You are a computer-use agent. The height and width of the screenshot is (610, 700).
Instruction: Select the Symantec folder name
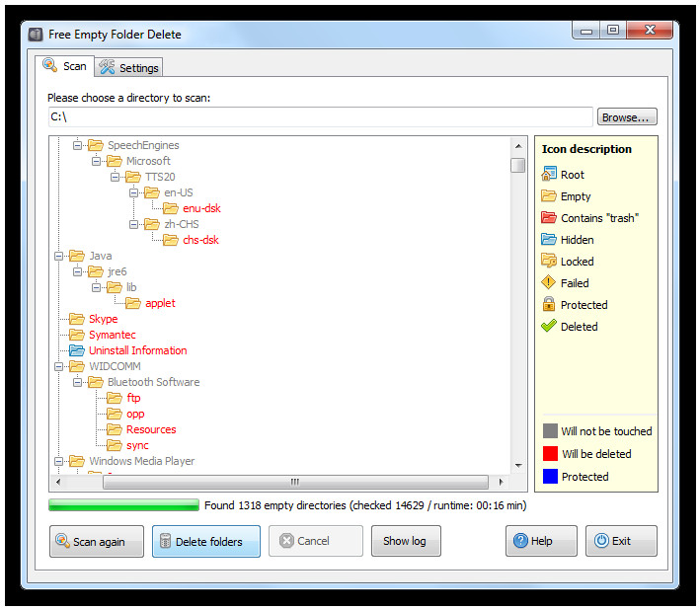[x=112, y=335]
